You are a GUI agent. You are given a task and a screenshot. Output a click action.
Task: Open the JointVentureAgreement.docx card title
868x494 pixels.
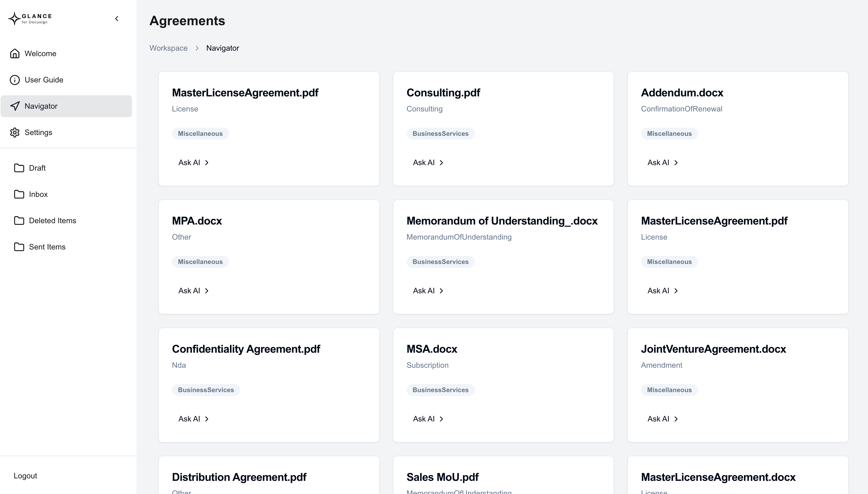713,349
